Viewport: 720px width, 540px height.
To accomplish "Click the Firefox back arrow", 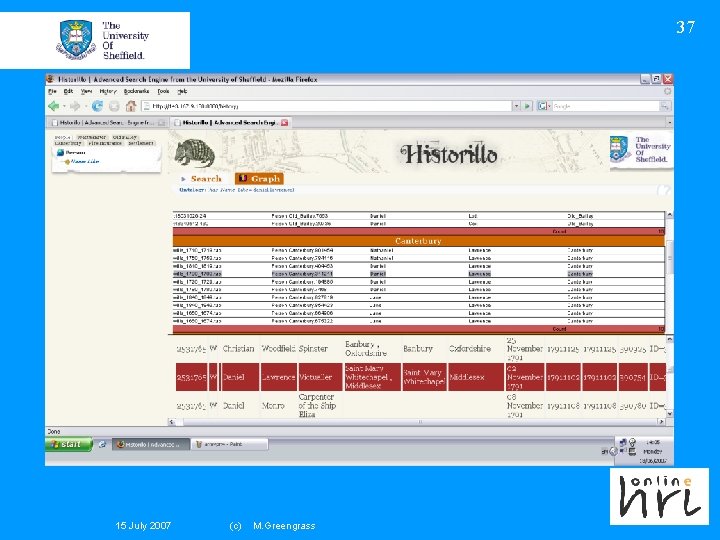I will [x=54, y=106].
